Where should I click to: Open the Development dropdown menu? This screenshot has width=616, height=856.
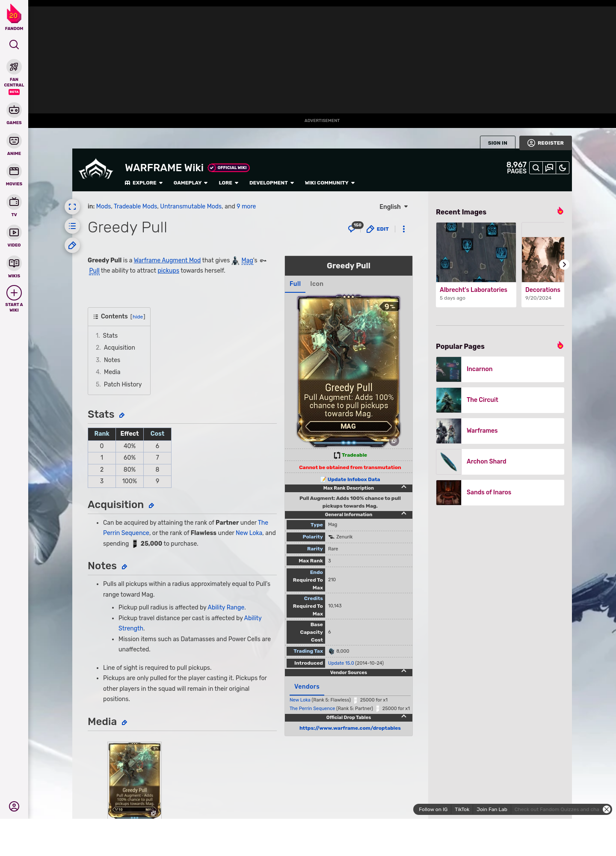pyautogui.click(x=272, y=183)
